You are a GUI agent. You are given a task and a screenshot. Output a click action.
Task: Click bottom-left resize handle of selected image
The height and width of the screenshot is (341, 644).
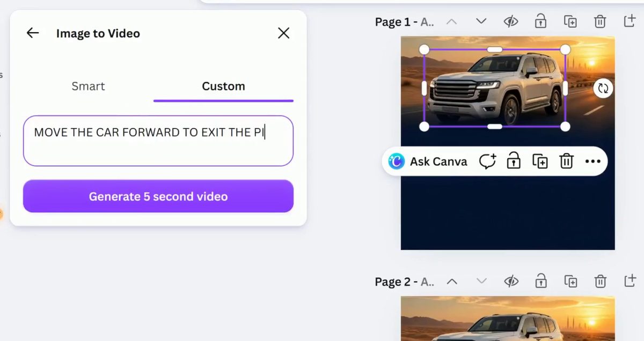coord(424,127)
